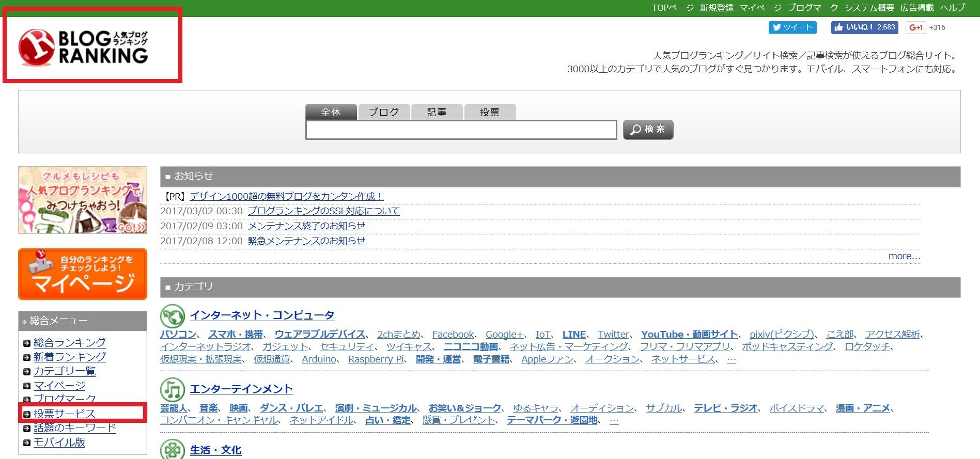
Task: Open ブログマーク in the top navigation
Action: pos(813,8)
